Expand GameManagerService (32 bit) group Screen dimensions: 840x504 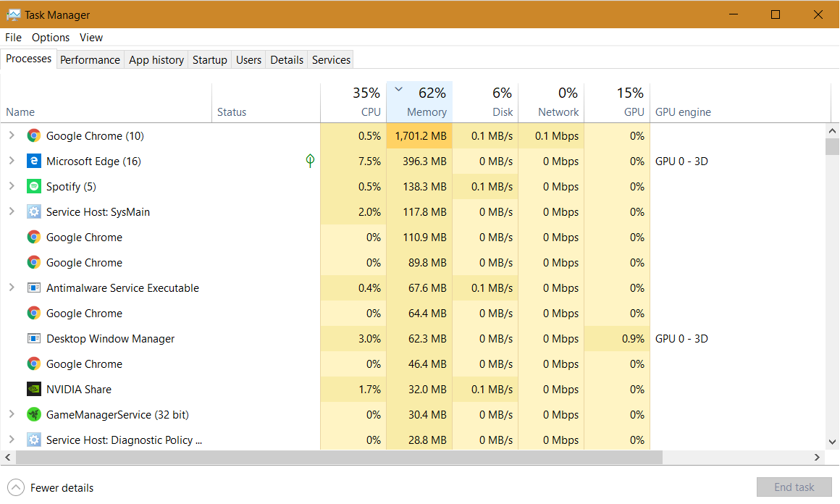click(x=12, y=414)
